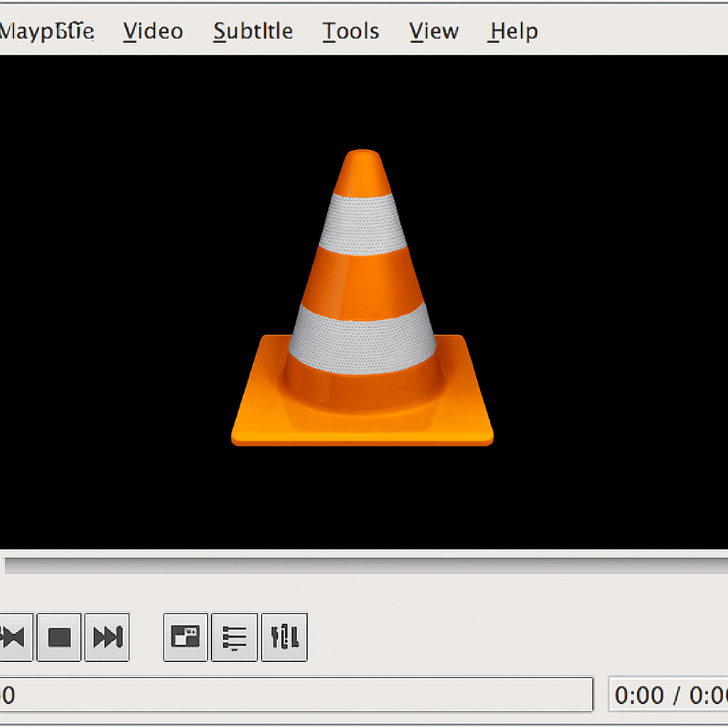Open the Help menu
The width and height of the screenshot is (728, 728).
[511, 31]
